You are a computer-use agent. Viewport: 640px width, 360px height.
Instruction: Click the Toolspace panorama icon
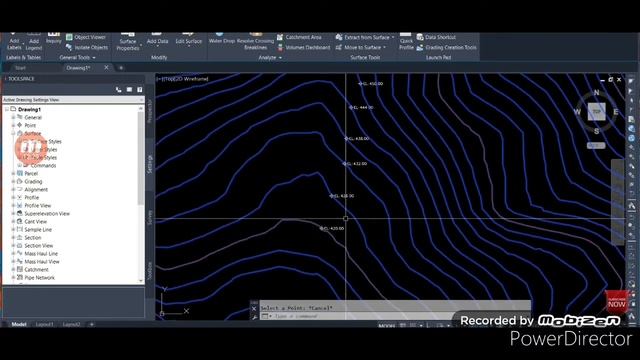[129, 89]
